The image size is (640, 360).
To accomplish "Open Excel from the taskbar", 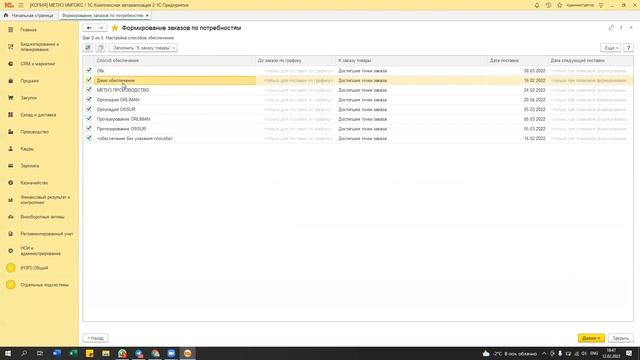I will (x=73, y=353).
